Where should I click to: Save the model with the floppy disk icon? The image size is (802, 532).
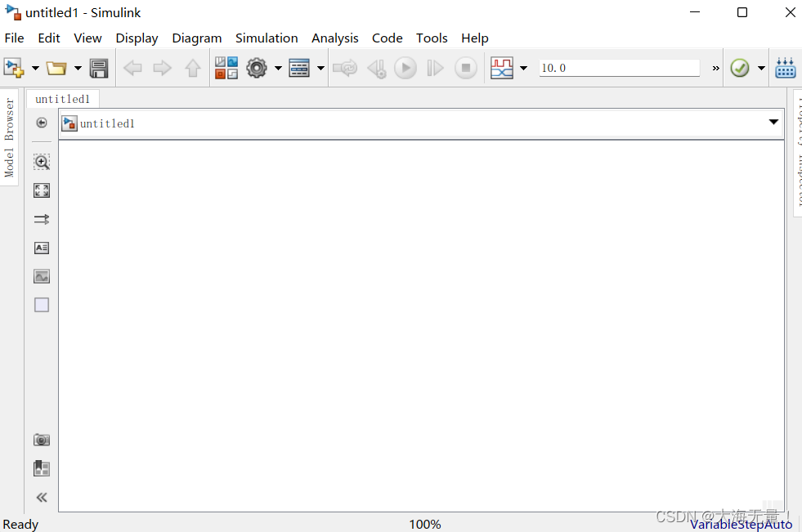(99, 68)
